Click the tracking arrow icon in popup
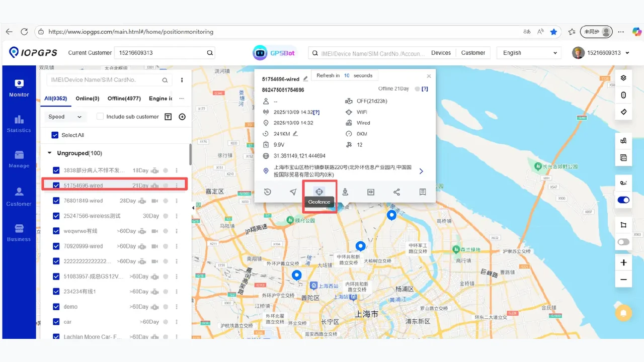 [293, 192]
